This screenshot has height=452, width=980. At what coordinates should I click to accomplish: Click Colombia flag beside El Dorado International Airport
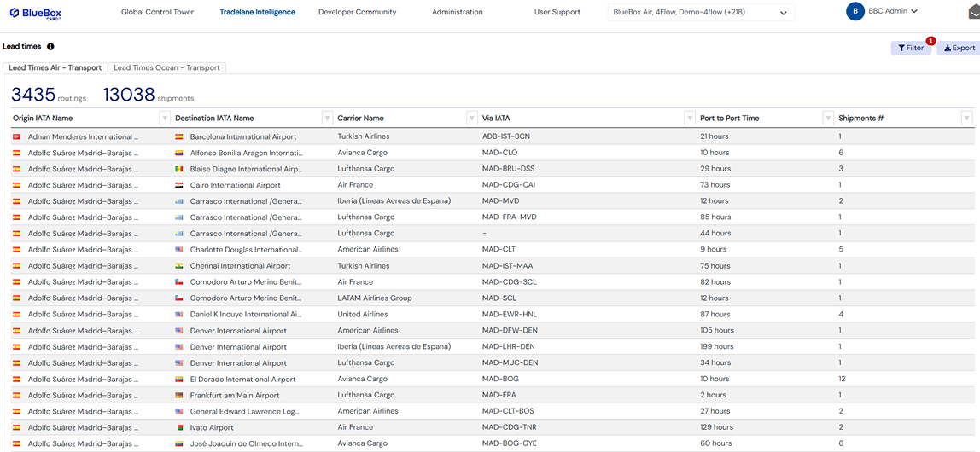(x=178, y=380)
